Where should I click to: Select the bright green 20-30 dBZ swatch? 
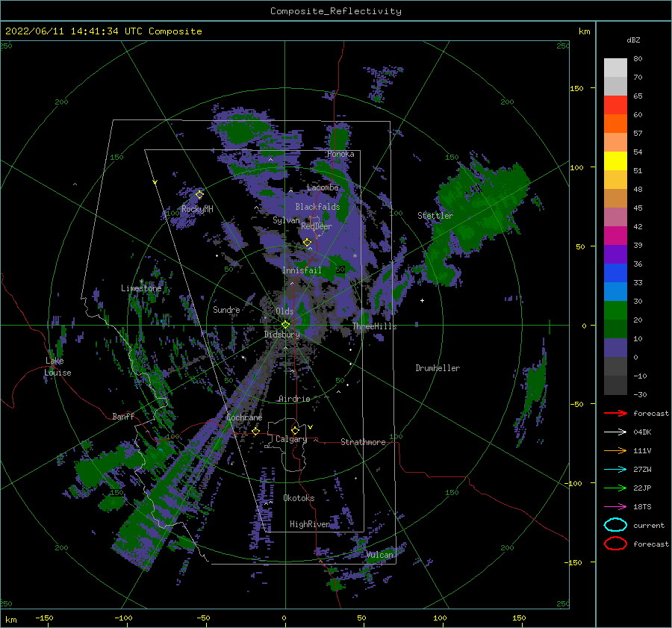(615, 311)
